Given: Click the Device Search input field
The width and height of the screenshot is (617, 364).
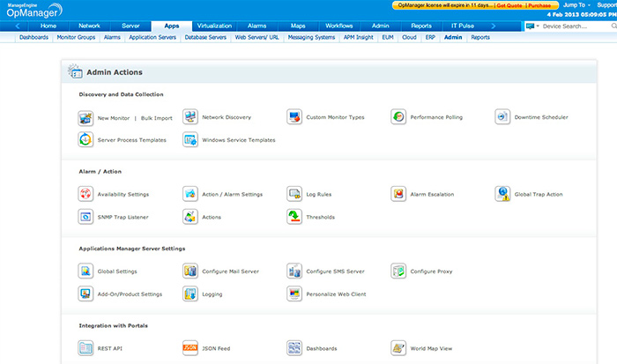Looking at the screenshot, I should click(x=576, y=26).
